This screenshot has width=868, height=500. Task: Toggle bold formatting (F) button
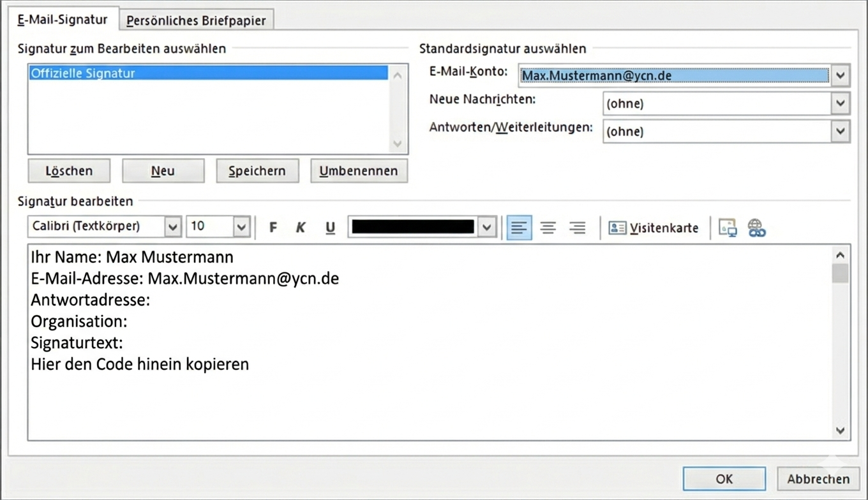[x=273, y=228]
